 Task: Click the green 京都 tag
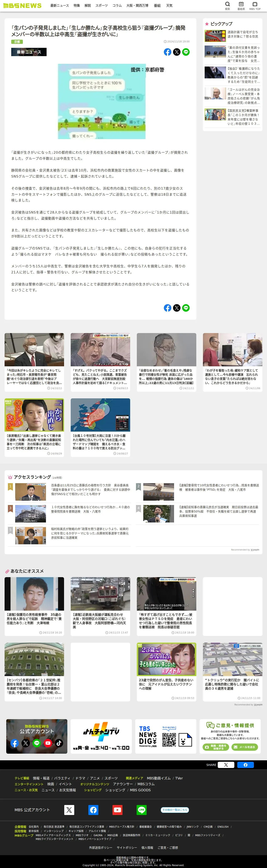(17, 42)
